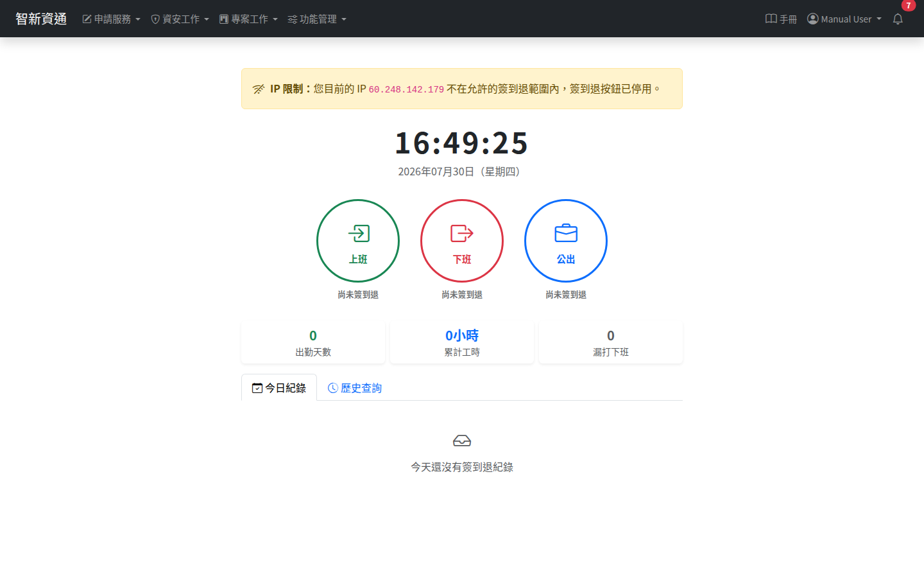Click the clock time 16:49:25
The width and height of the screenshot is (924, 578).
click(462, 143)
